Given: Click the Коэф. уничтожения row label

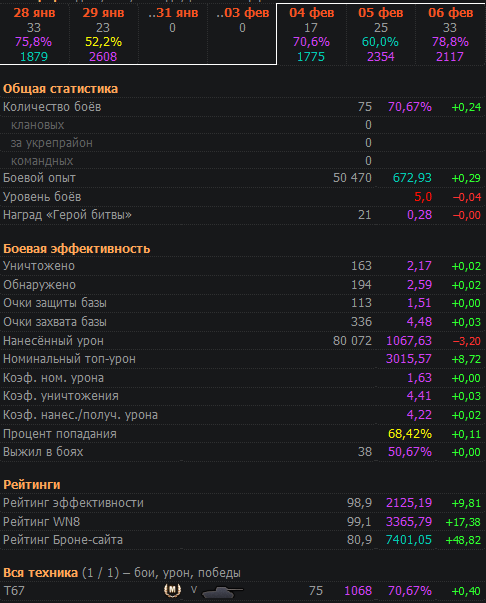Looking at the screenshot, I should 61,396.
